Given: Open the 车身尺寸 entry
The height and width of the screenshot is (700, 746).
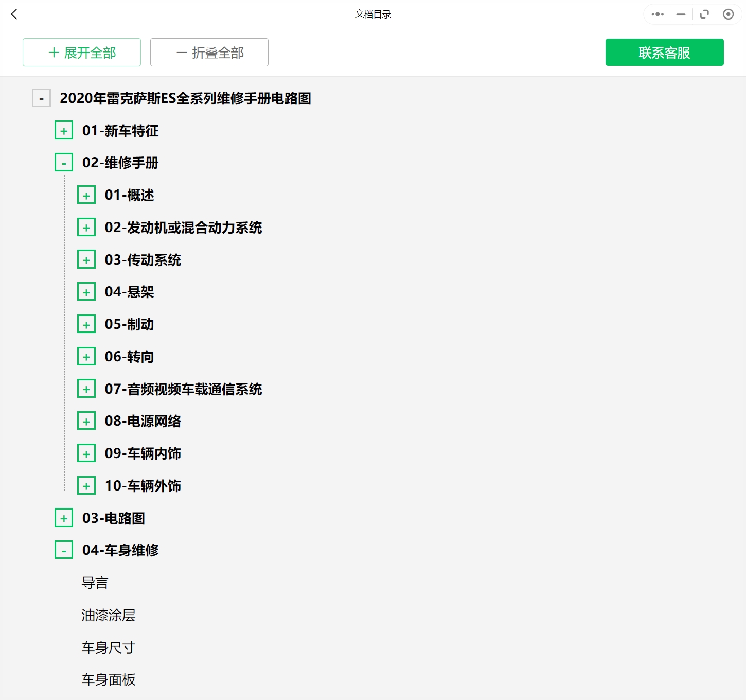Looking at the screenshot, I should click(x=108, y=647).
